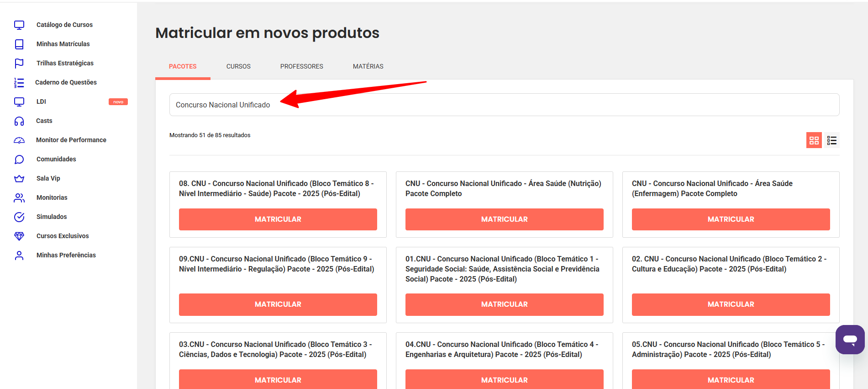
Task: Click CNU Área Saúde (Nutrição) package title
Action: point(503,188)
